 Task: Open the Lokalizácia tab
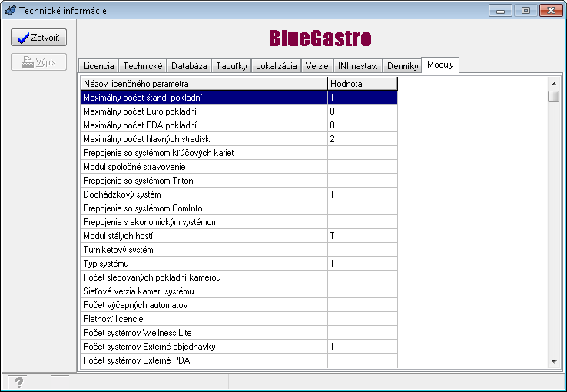click(277, 66)
